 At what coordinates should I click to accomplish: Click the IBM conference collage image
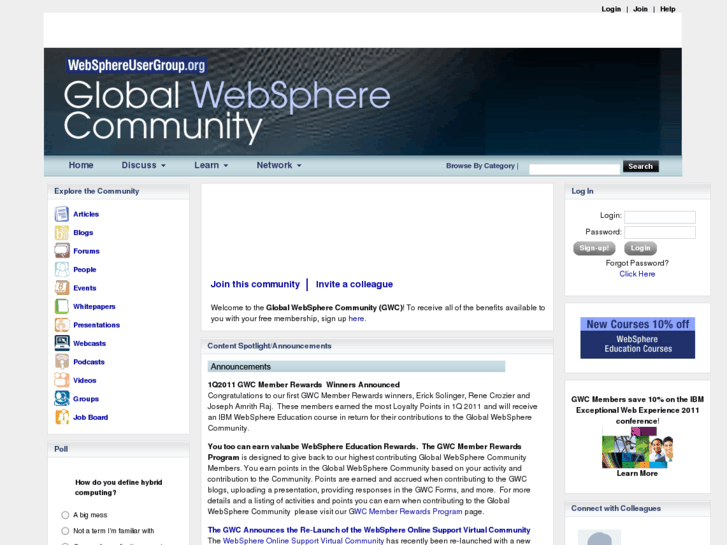pos(637,448)
